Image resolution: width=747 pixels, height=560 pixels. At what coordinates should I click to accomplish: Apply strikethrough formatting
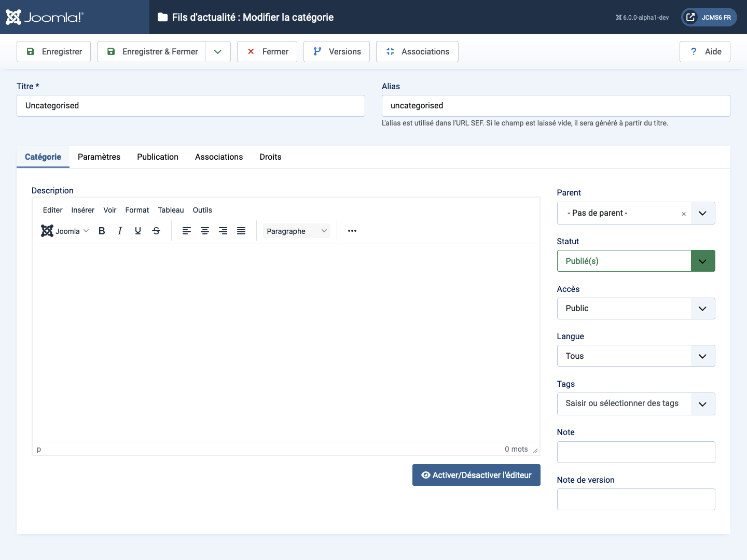point(156,231)
